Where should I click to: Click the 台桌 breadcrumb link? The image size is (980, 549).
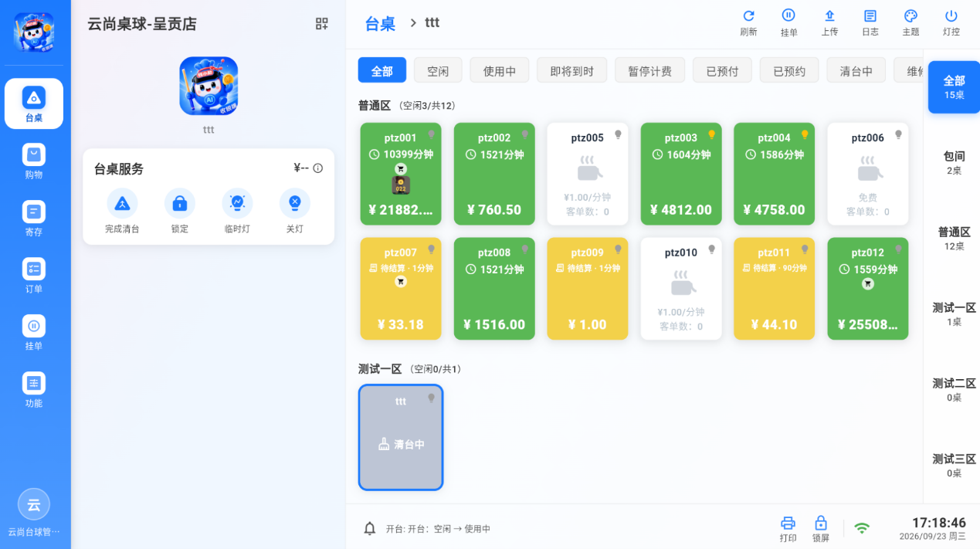pyautogui.click(x=380, y=23)
